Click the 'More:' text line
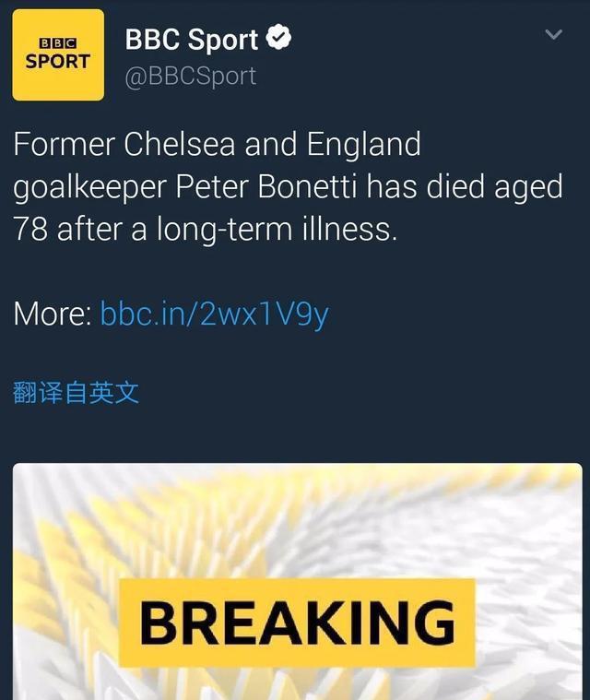Viewport: 590px width, 700px height. point(53,314)
